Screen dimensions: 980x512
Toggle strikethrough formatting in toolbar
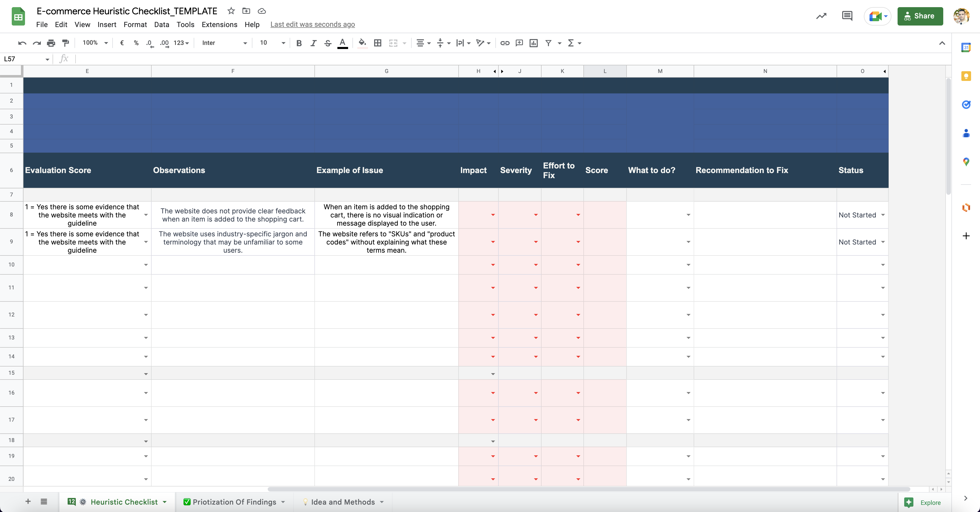coord(327,43)
